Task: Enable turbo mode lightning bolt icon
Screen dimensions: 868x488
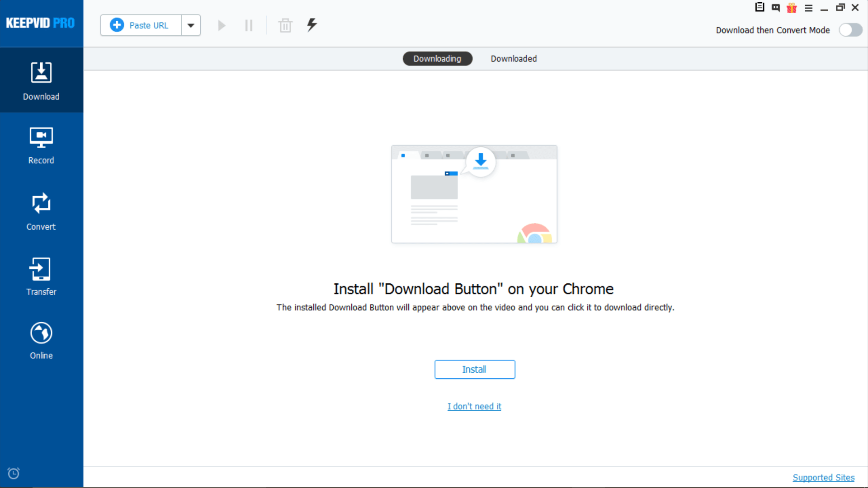Action: point(312,24)
